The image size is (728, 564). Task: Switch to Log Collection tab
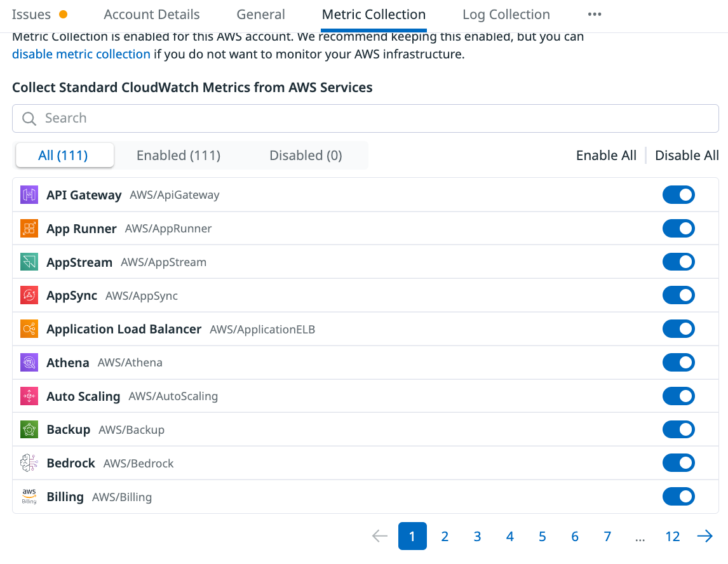tap(506, 15)
